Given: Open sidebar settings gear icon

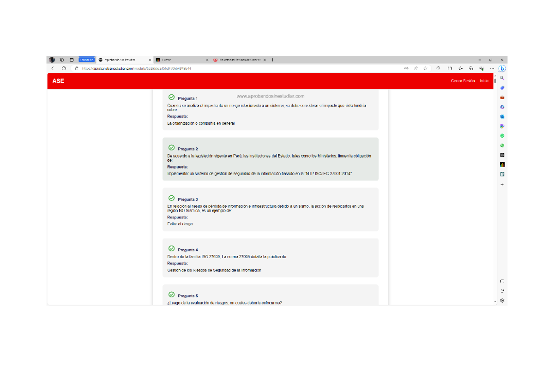Looking at the screenshot, I should point(502,301).
